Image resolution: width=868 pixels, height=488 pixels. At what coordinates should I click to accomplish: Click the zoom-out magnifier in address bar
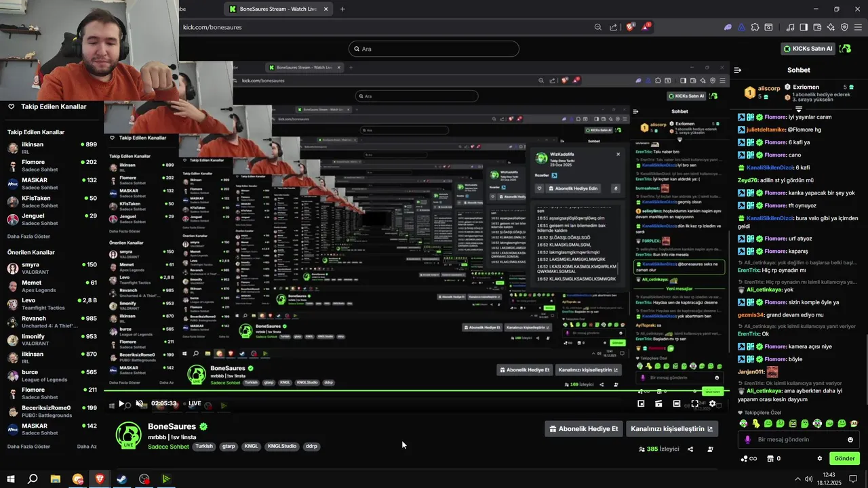(x=598, y=27)
